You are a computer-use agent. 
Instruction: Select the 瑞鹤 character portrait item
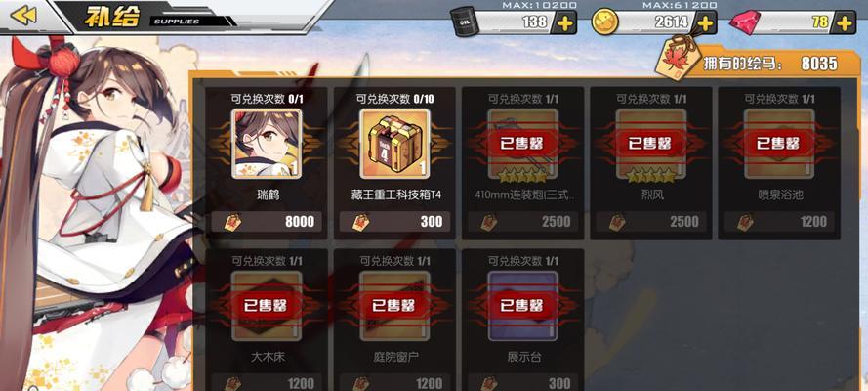coord(267,144)
